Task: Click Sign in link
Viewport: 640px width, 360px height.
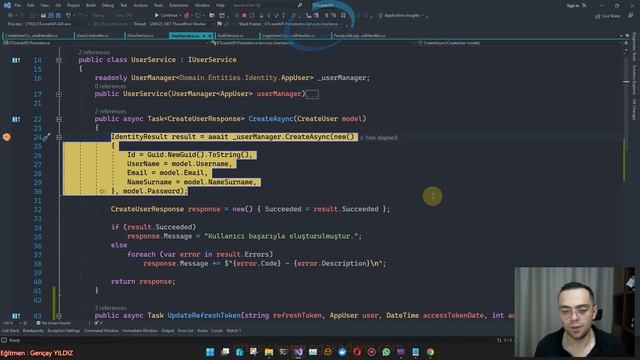Action: (x=573, y=5)
